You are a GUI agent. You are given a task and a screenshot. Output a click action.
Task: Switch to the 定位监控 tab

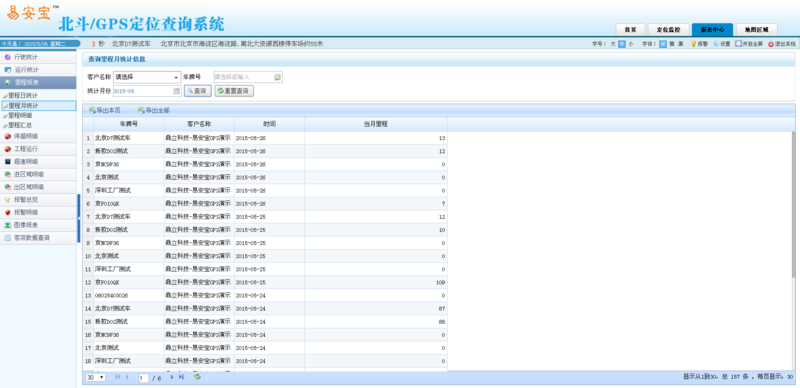669,30
